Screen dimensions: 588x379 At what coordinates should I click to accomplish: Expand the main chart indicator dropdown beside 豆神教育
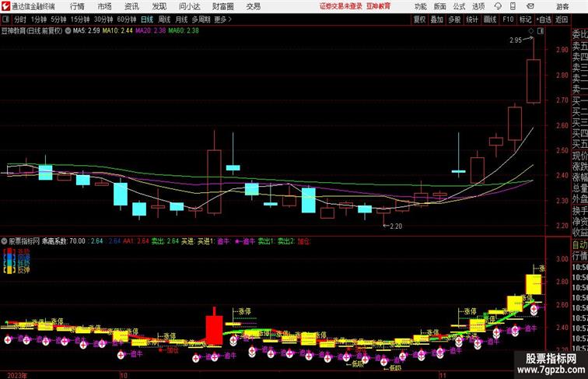click(68, 31)
